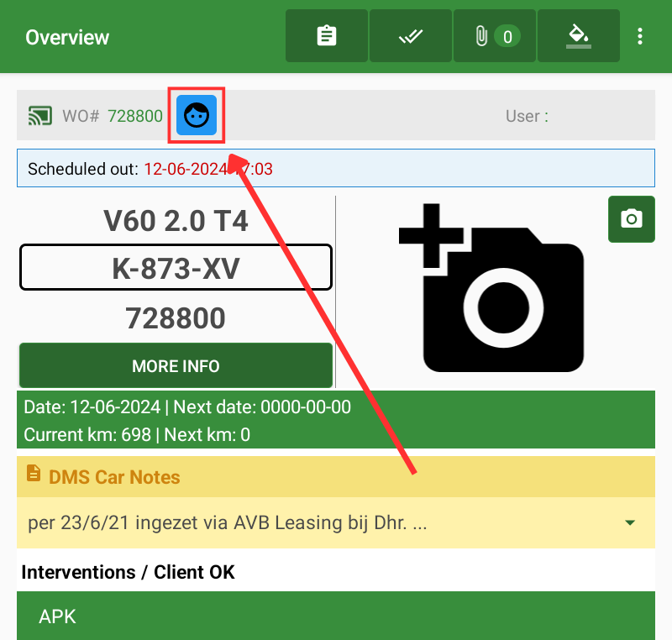Click the User field label
The image size is (672, 640).
click(527, 116)
